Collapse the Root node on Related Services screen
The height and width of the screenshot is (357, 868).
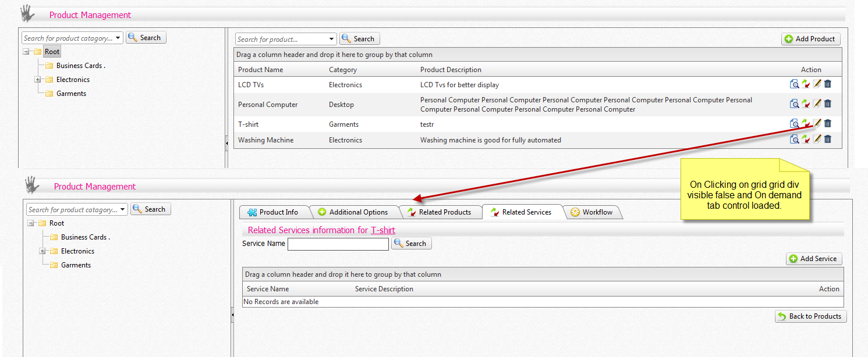[31, 223]
